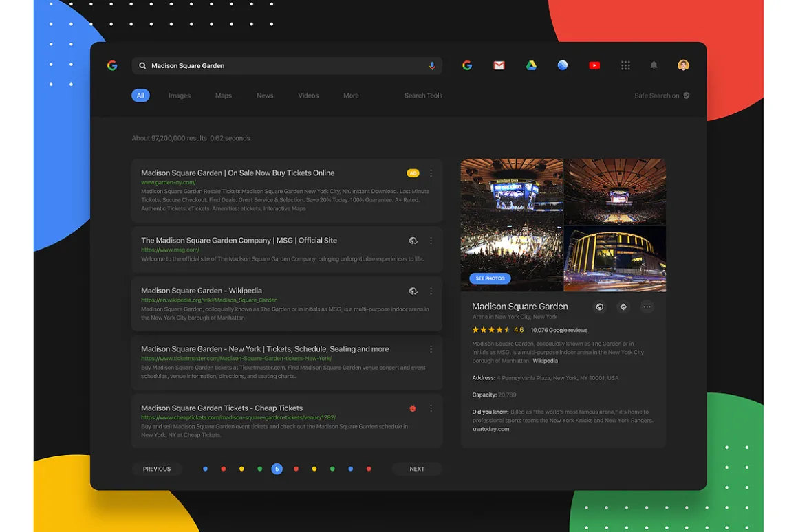Open the Ticketmaster 'Tickets, Schedule, Seating' result title

coord(265,349)
